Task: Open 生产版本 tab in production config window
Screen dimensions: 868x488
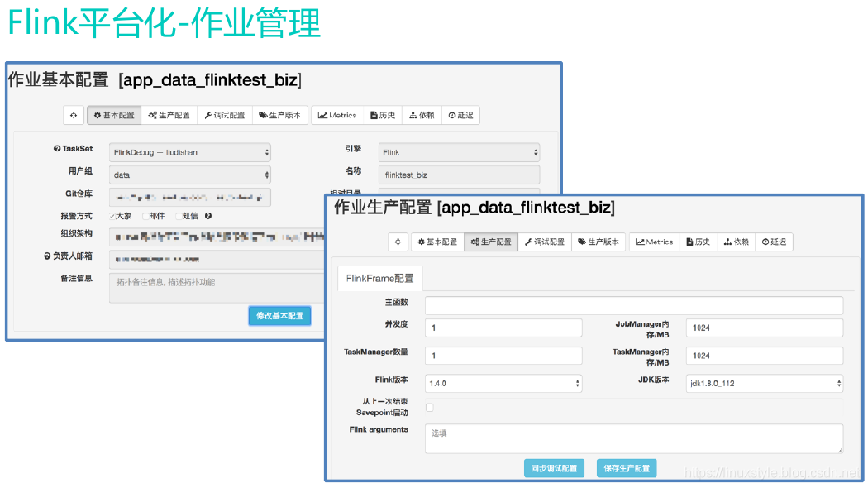Action: click(599, 242)
